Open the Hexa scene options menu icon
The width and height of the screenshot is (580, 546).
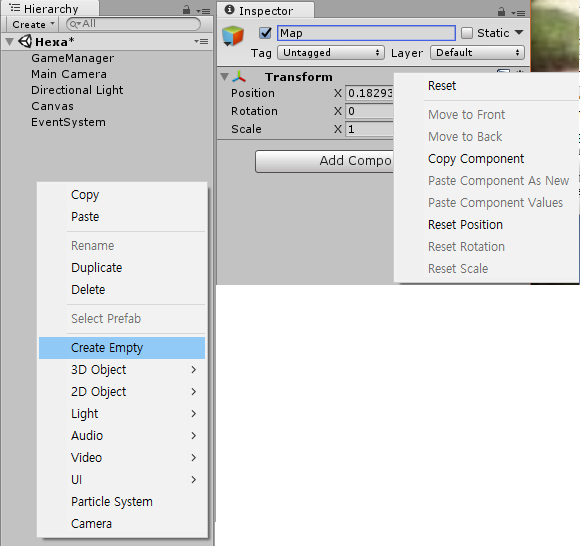201,41
